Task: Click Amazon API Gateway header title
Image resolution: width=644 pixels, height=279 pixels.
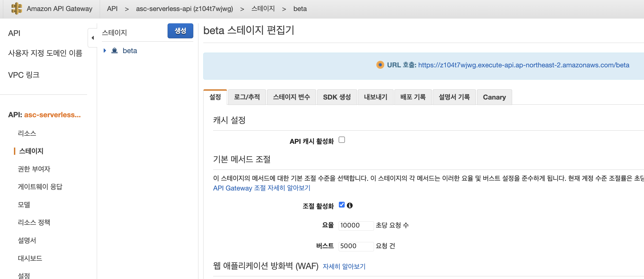Action: 60,9
